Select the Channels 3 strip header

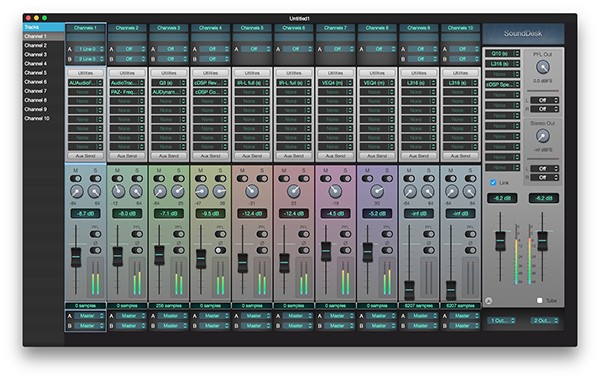coord(169,28)
